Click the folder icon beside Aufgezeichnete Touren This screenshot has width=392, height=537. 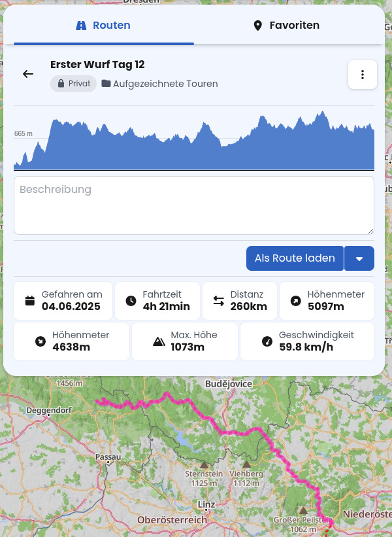tap(106, 84)
